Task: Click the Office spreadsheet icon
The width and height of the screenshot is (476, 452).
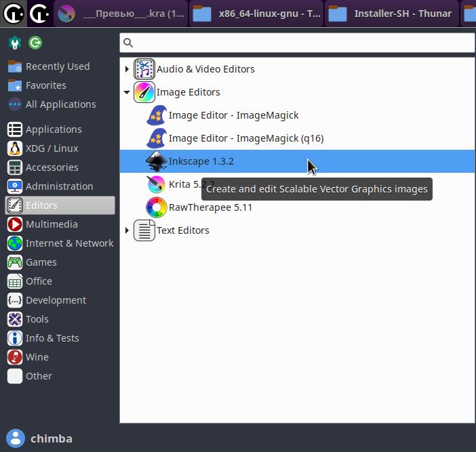Action: 14,281
